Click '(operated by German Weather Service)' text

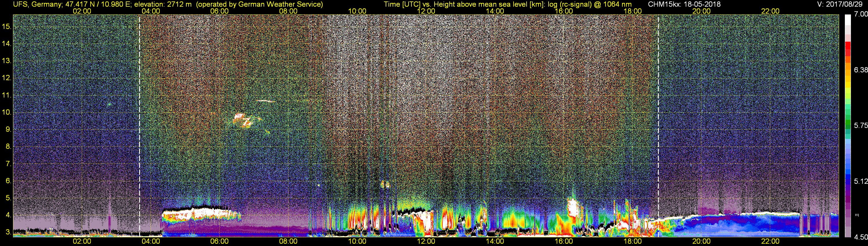[260, 4]
